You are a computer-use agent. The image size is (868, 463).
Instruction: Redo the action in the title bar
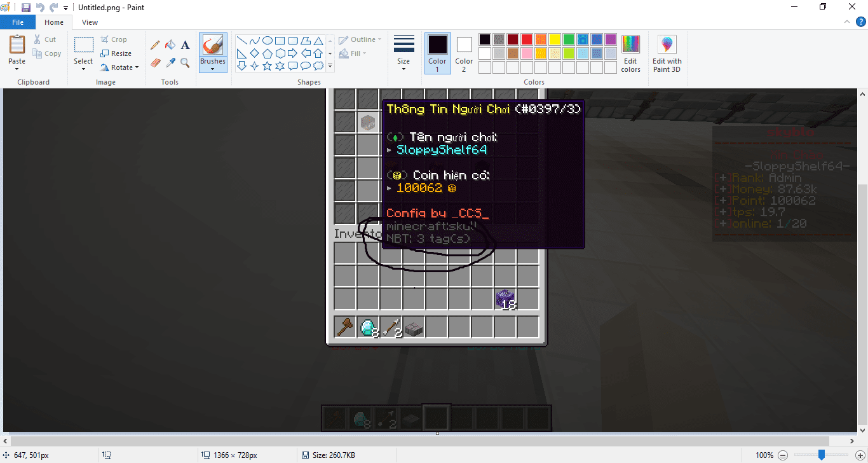coord(54,8)
